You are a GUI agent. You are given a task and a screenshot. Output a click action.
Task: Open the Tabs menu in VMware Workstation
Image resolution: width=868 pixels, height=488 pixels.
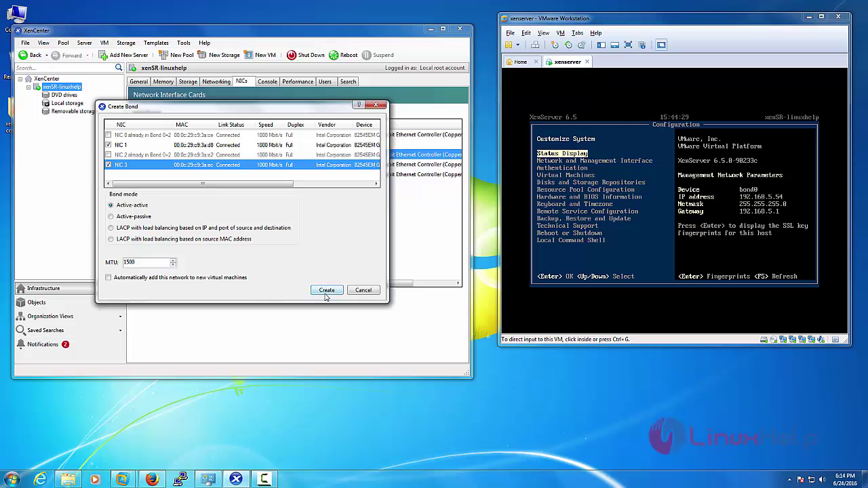tap(577, 33)
